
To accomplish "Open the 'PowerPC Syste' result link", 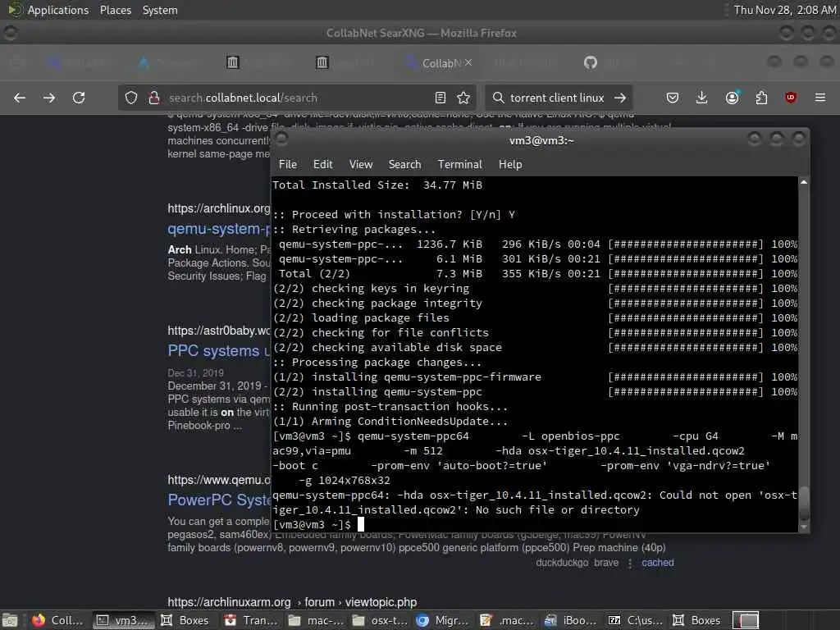I will click(218, 500).
